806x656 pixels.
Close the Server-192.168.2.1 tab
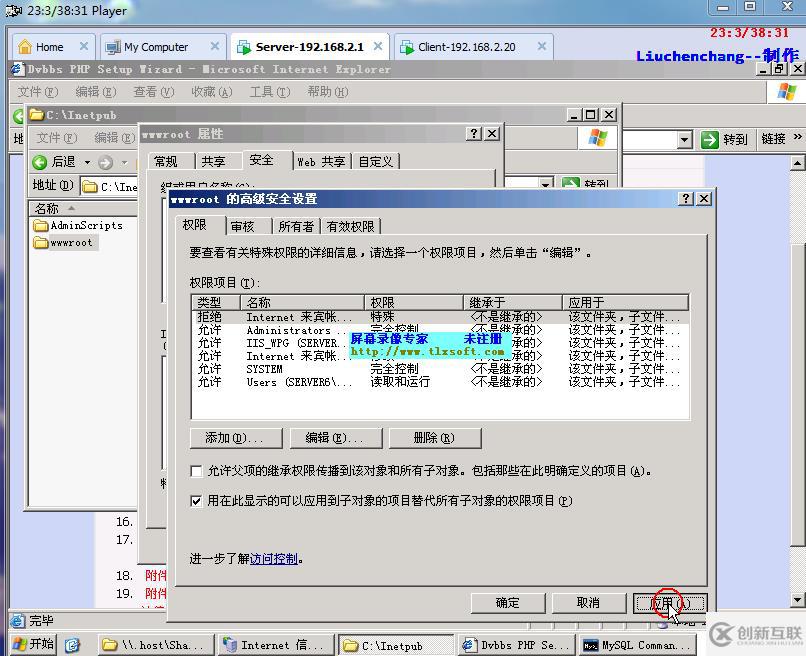point(378,46)
